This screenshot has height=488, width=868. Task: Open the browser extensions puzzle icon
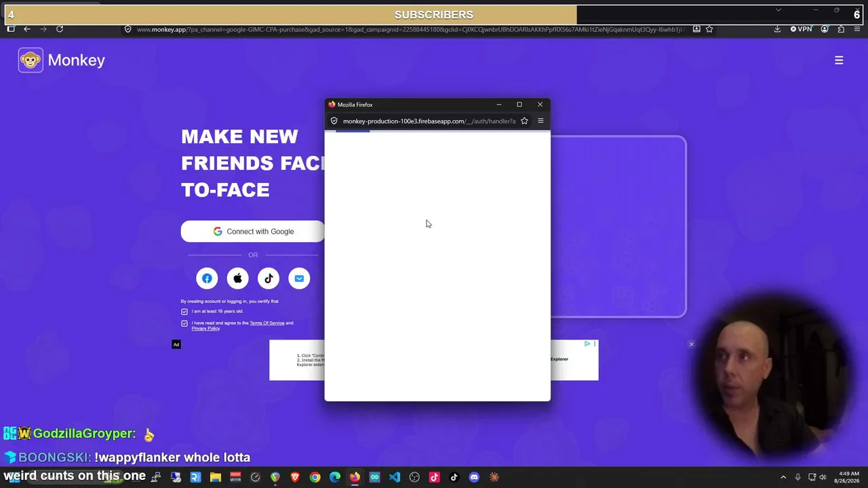(x=841, y=29)
